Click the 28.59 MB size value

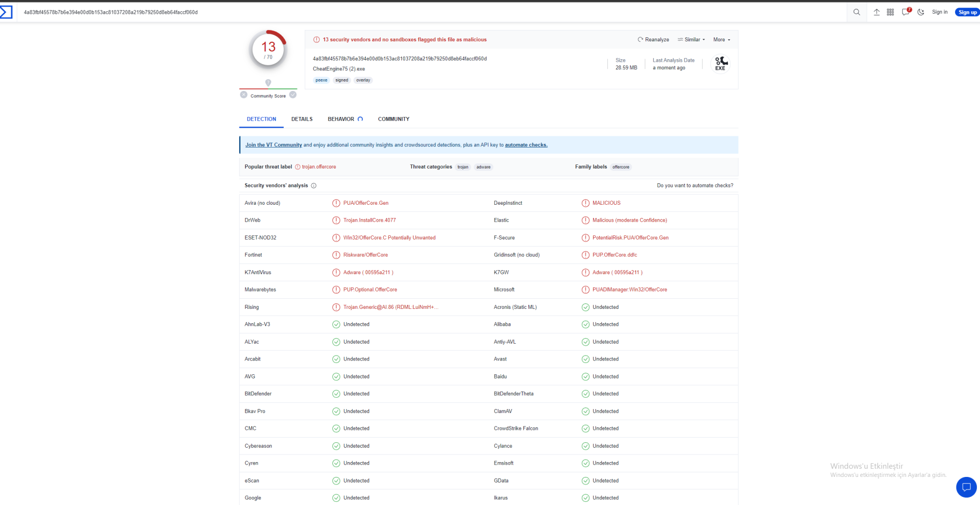click(x=626, y=68)
